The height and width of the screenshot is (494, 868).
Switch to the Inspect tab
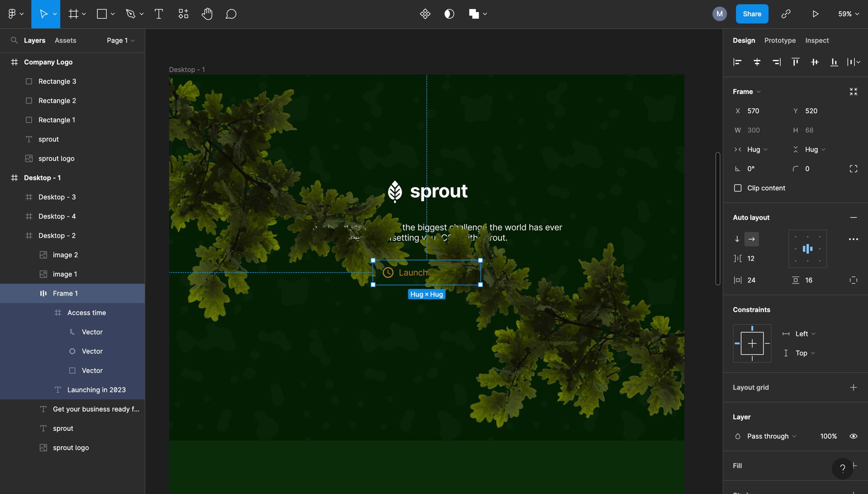click(x=817, y=40)
